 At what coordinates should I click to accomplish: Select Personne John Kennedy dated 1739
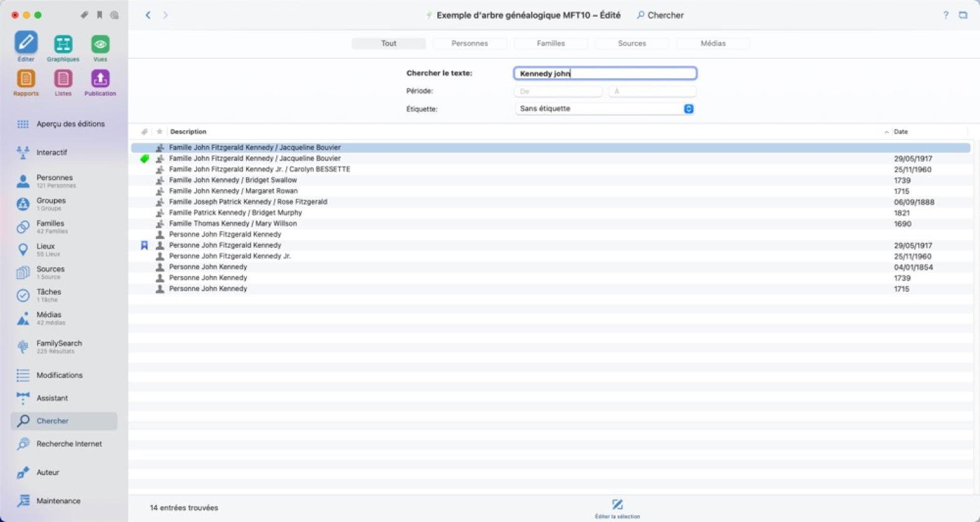click(551, 278)
